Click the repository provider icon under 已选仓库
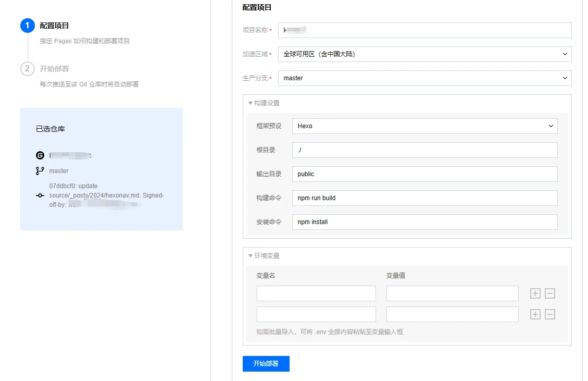This screenshot has width=588, height=381. tap(40, 155)
